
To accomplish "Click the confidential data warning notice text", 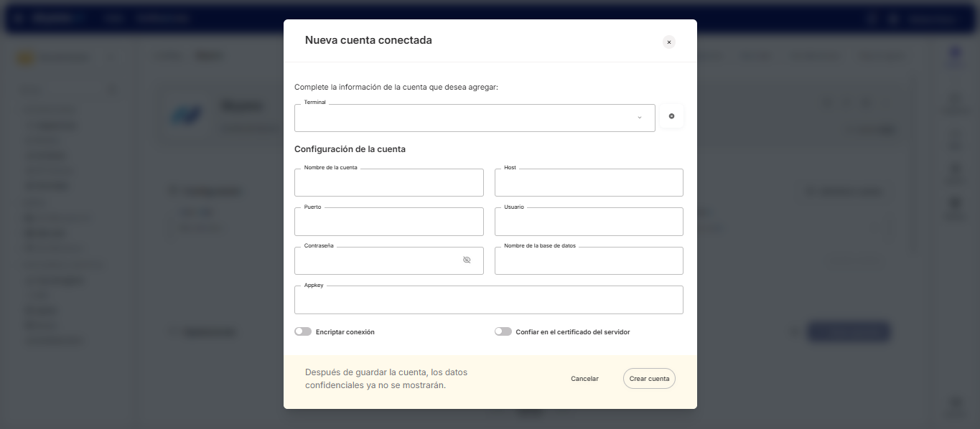I will (386, 379).
